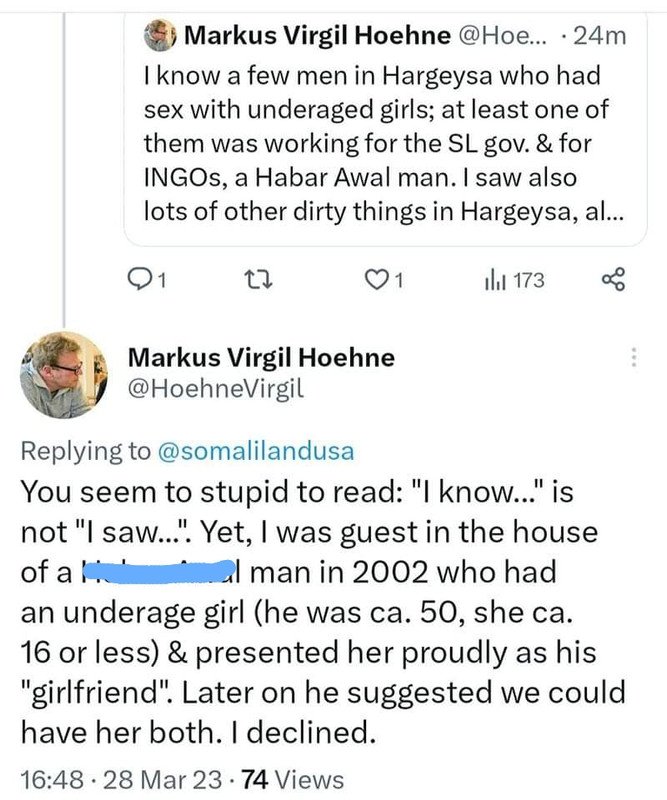Viewport: 667px width, 800px height.
Task: Click the "Replying to" label
Action: [x=84, y=451]
